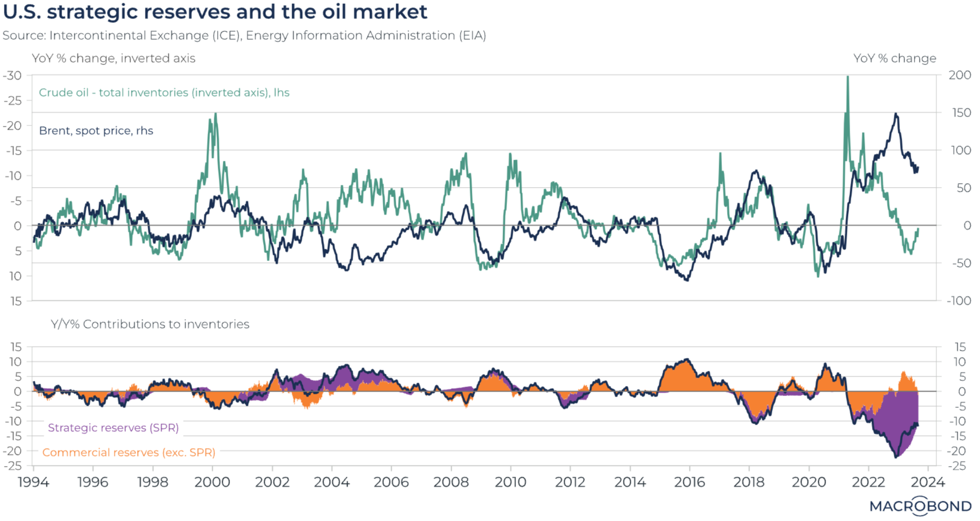Click the 200 tick on the right axis
Viewport: 980px width, 521px height.
coord(960,76)
